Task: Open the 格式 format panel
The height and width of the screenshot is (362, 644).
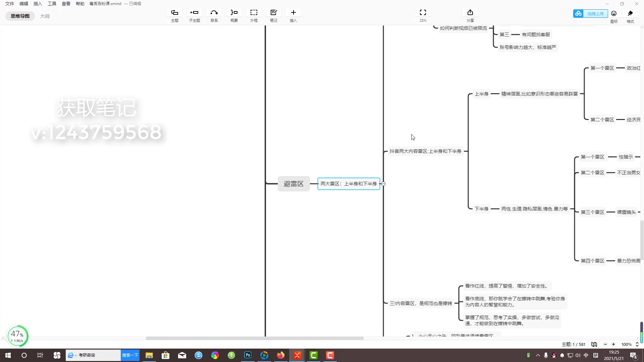Action: pyautogui.click(x=630, y=13)
